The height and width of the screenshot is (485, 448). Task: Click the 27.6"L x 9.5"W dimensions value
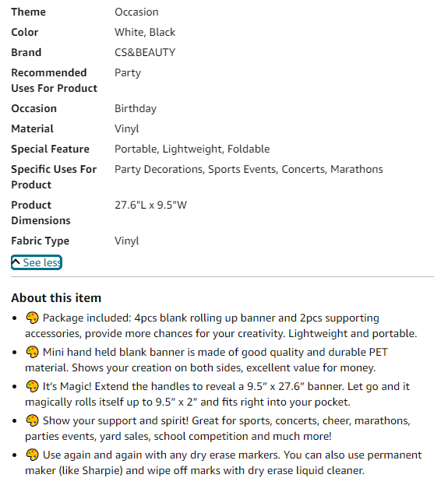point(151,205)
